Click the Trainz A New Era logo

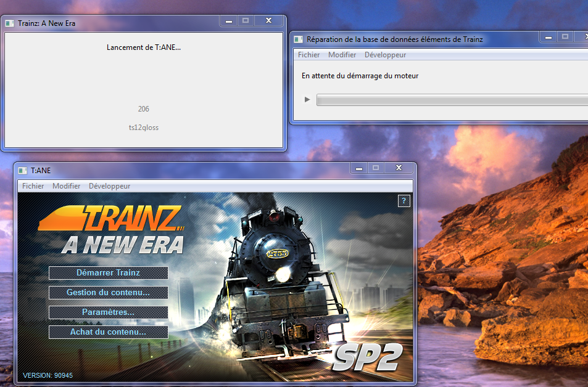point(112,230)
